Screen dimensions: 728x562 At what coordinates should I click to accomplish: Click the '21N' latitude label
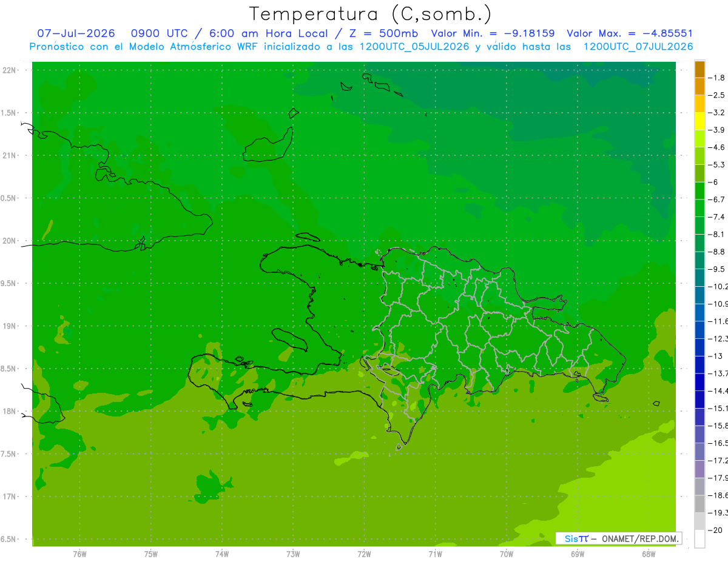[x=10, y=155]
